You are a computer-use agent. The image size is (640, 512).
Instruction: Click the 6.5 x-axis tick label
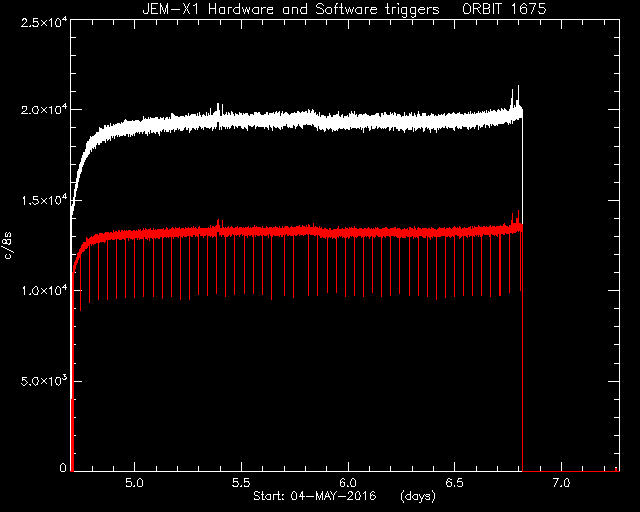[x=455, y=483]
